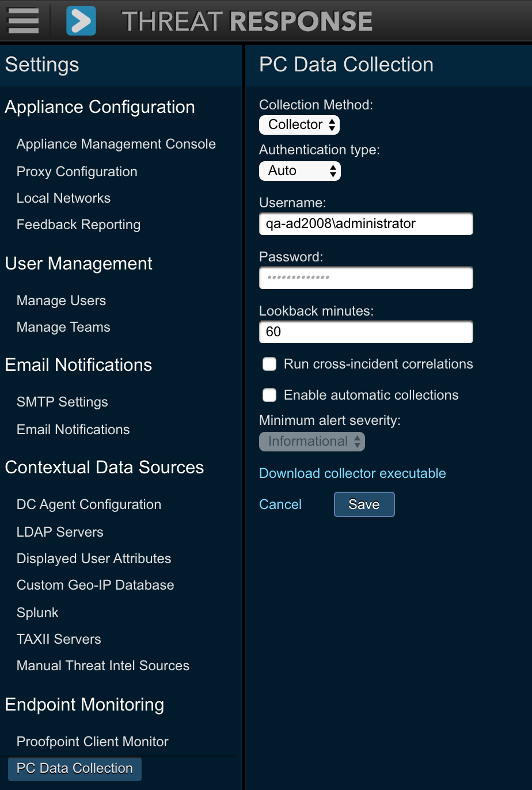Open Minimum alert severity dropdown
Screen dimensions: 532x790
(311, 442)
